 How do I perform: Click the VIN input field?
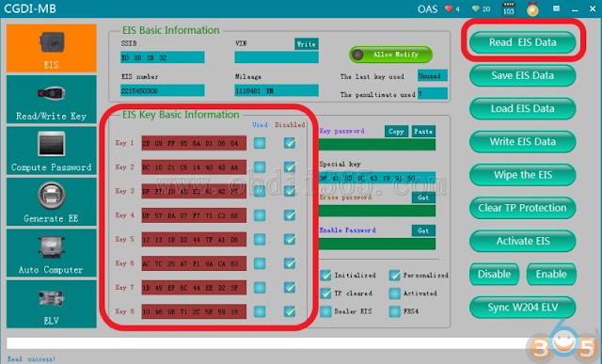pos(277,57)
